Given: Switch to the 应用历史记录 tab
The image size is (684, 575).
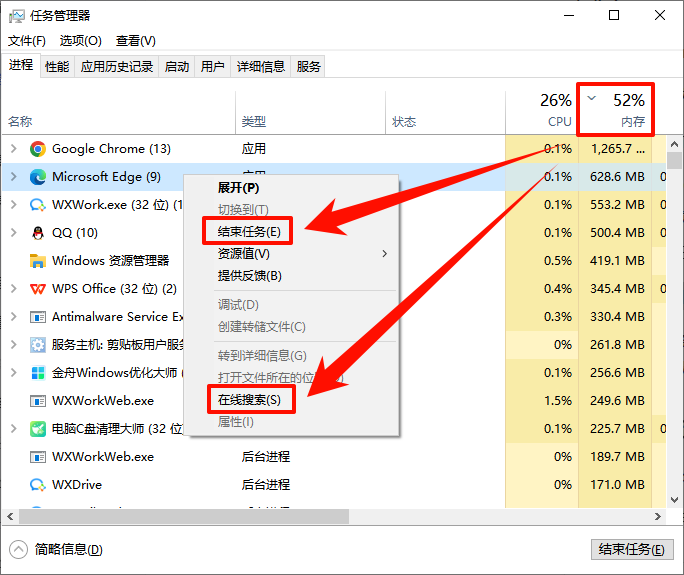Looking at the screenshot, I should [116, 67].
